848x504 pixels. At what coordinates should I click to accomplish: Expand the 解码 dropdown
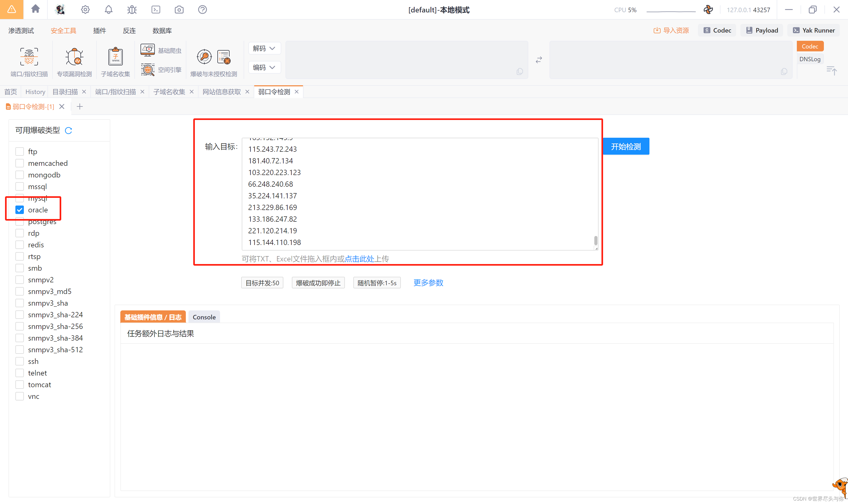265,48
